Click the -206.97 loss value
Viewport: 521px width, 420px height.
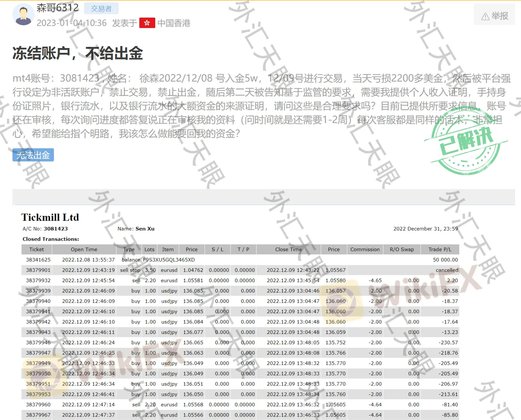448,384
